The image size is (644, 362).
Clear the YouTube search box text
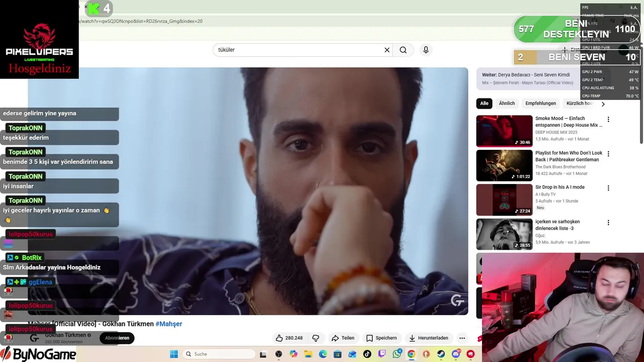tap(387, 50)
